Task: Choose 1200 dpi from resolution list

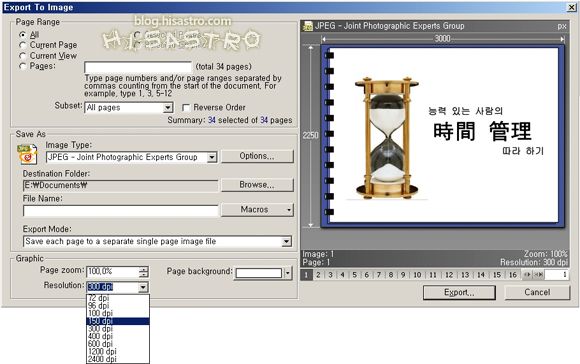Action: pyautogui.click(x=118, y=351)
